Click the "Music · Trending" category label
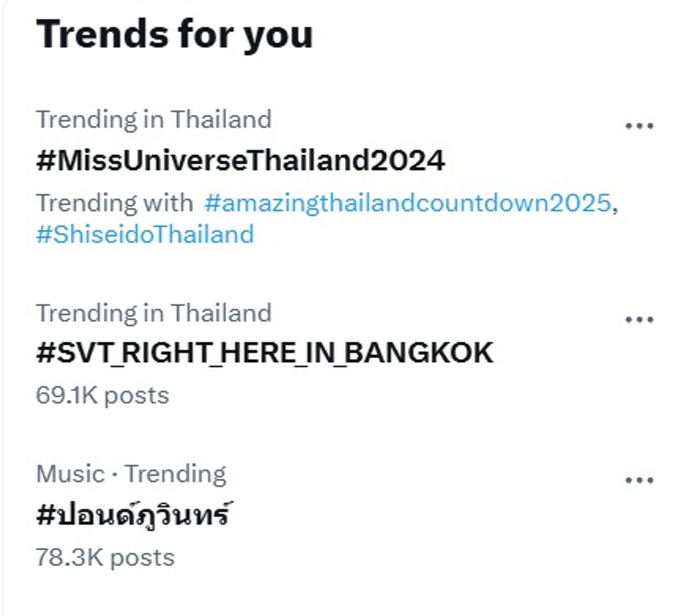The width and height of the screenshot is (676, 616). pos(131,473)
